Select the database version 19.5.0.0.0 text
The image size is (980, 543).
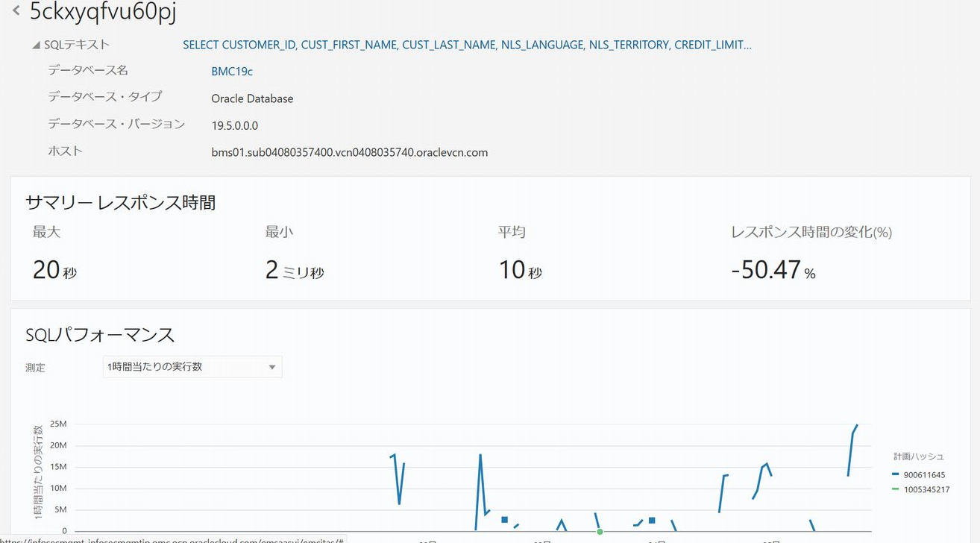click(234, 125)
